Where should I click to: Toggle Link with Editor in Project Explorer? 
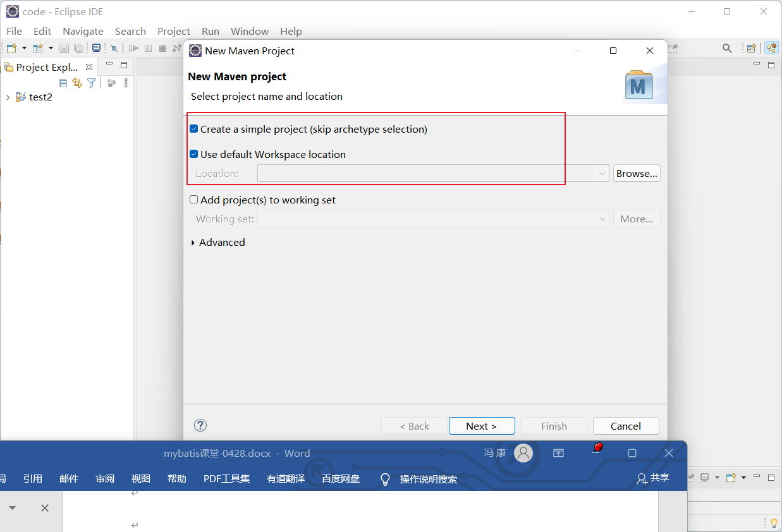(x=77, y=83)
